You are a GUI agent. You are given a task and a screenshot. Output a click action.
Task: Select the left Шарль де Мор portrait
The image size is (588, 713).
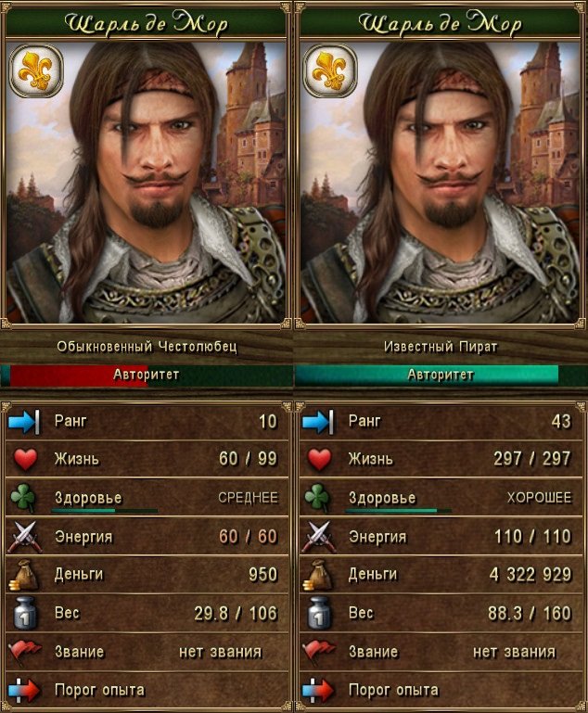click(147, 183)
